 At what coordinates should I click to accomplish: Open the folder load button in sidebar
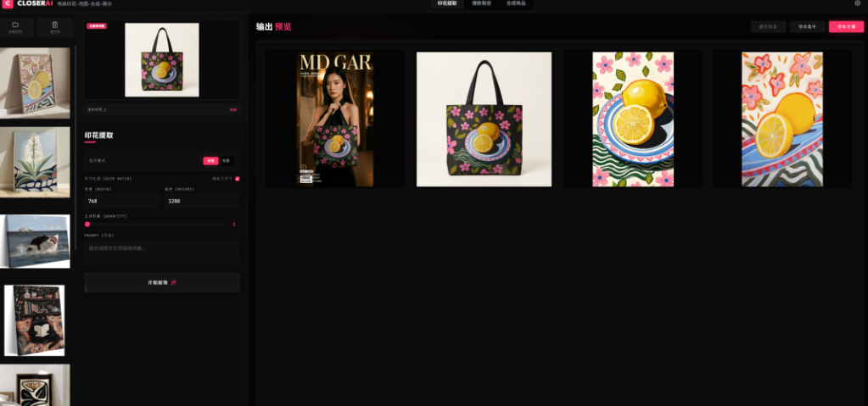pos(15,28)
